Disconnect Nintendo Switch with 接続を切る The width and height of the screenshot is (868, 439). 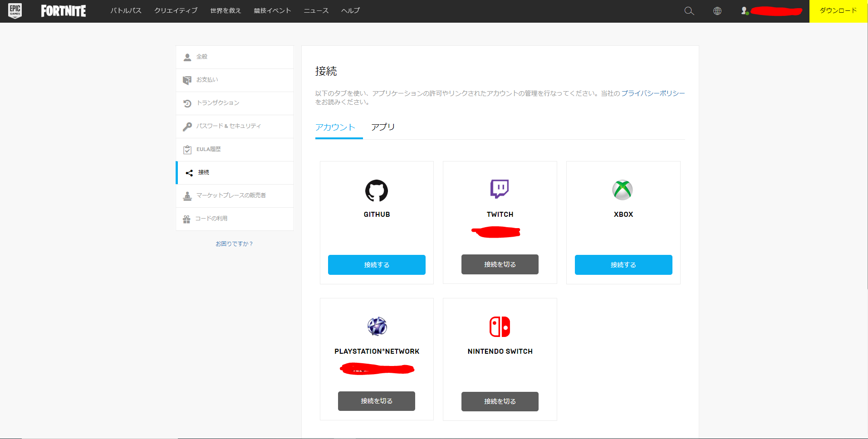click(500, 401)
